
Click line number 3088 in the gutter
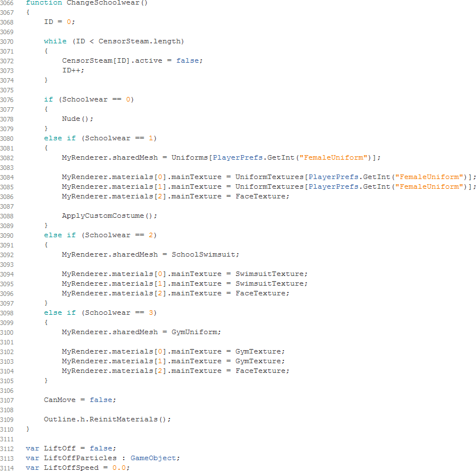[7, 216]
